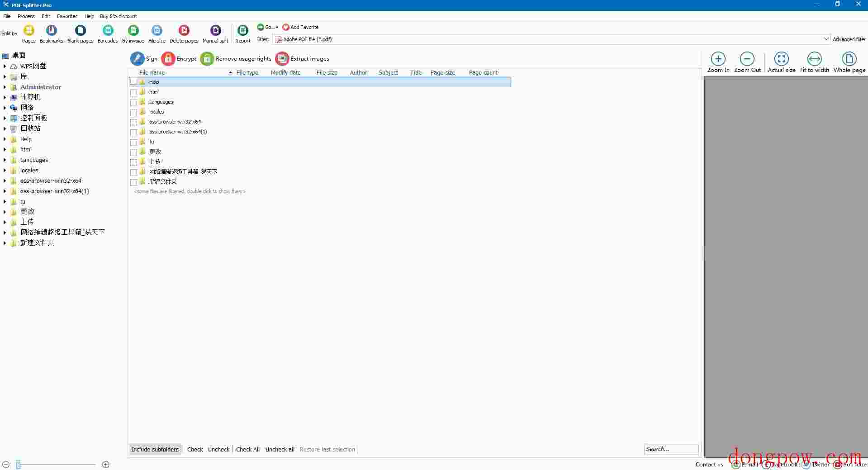
Task: Check the oss-browser-win32-x64 folder checkbox
Action: coord(133,122)
